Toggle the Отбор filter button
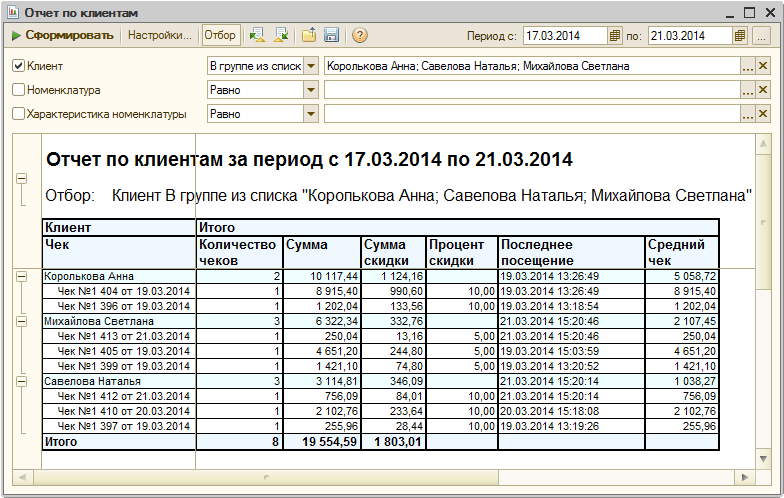Screen dimensions: 784x498 [x=220, y=36]
